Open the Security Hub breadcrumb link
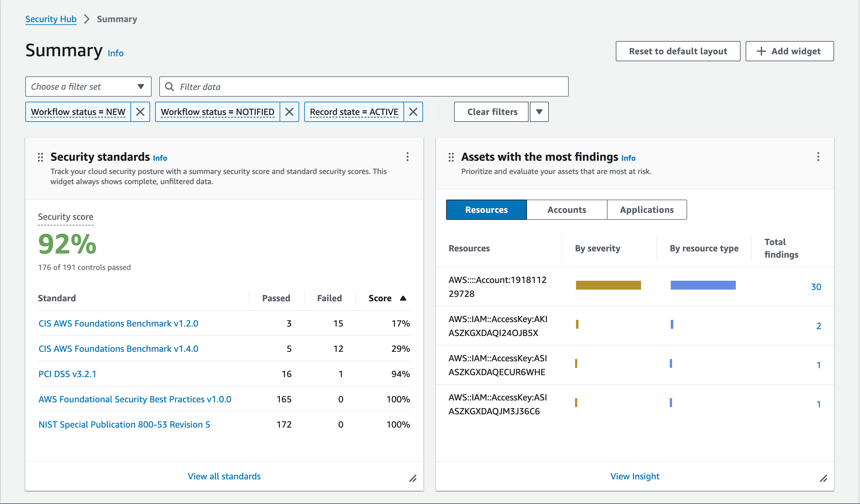Viewport: 860px width, 504px height. [51, 19]
